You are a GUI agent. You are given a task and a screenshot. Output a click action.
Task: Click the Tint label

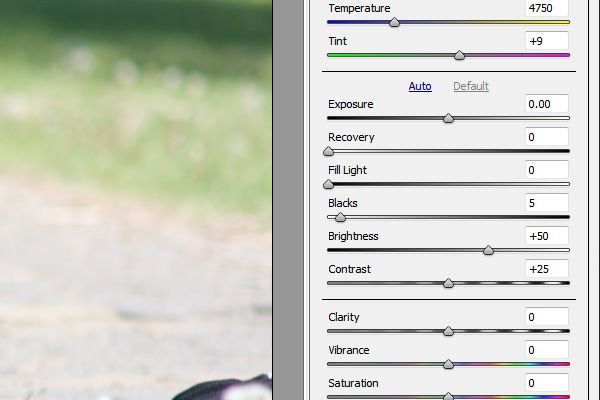(338, 41)
